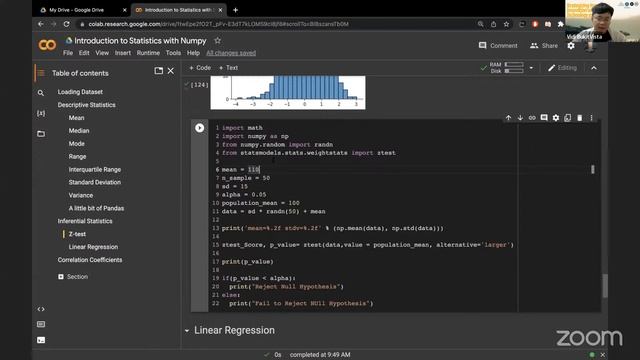The image size is (640, 360).
Task: Open Colab settings gear in header
Action: point(571,46)
